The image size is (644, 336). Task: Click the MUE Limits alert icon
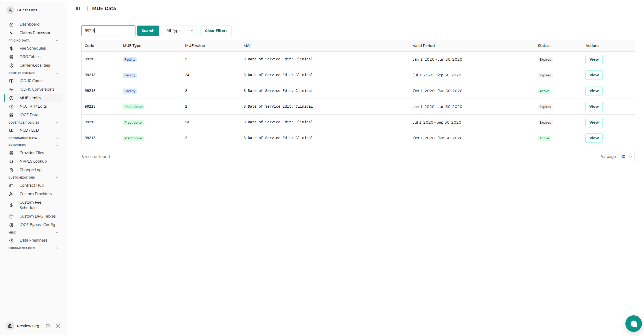click(x=11, y=98)
